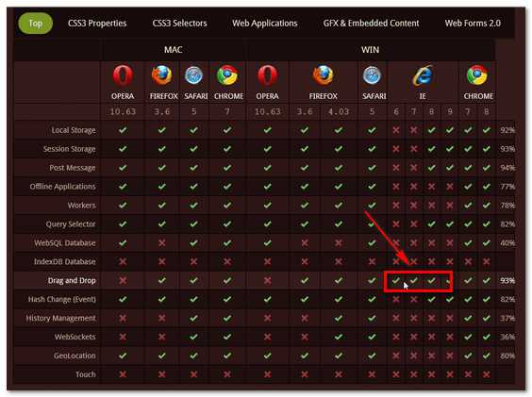
Task: Switch to Web Applications tab
Action: coord(265,23)
